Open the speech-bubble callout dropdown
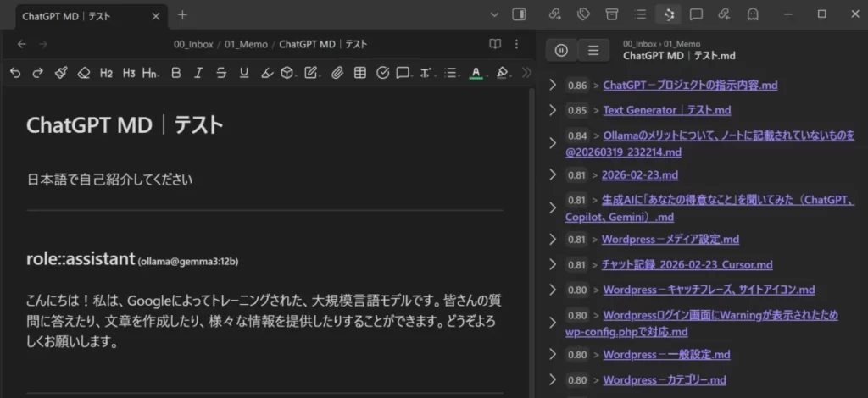Image resolution: width=868 pixels, height=398 pixels. [403, 73]
